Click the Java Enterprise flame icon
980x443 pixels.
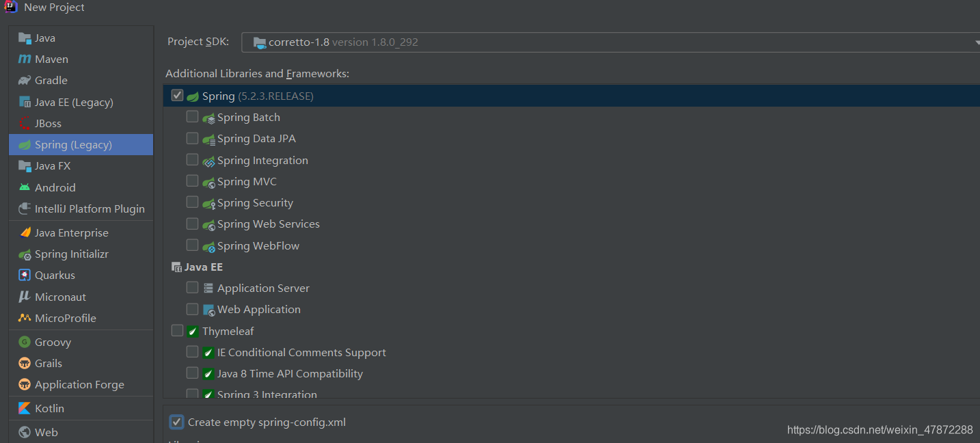[25, 233]
